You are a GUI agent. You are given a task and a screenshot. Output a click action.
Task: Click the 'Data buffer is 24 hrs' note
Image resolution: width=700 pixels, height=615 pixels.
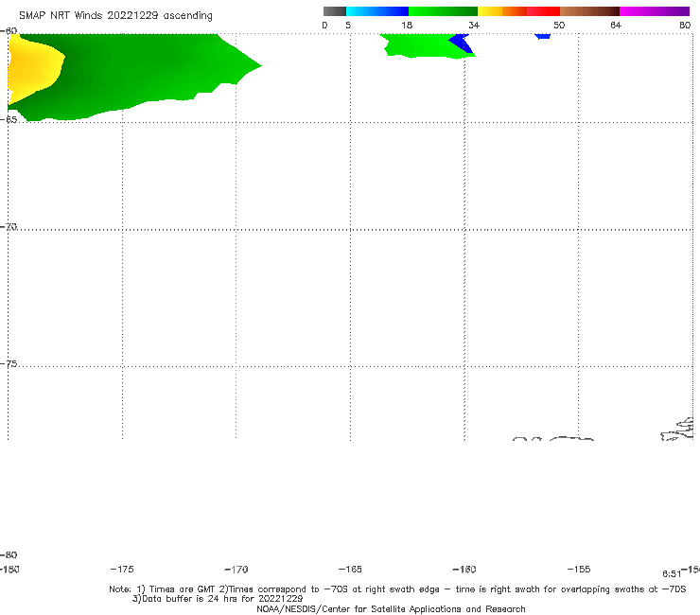click(218, 599)
